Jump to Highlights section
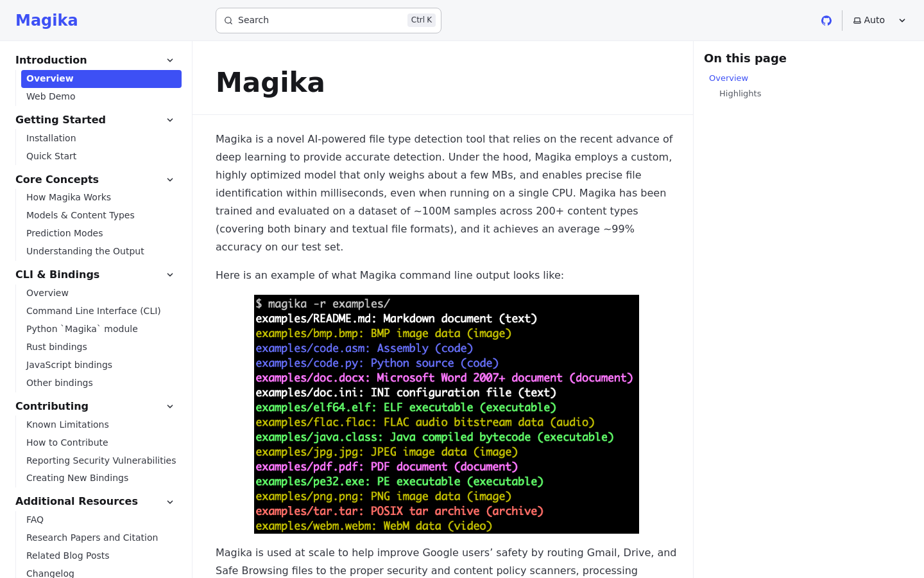The width and height of the screenshot is (924, 578). [x=740, y=94]
